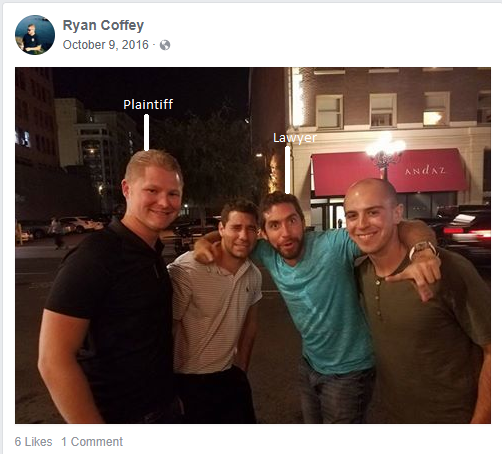Click the globe public privacy icon
Viewport: 502px width, 454px height.
click(x=165, y=45)
